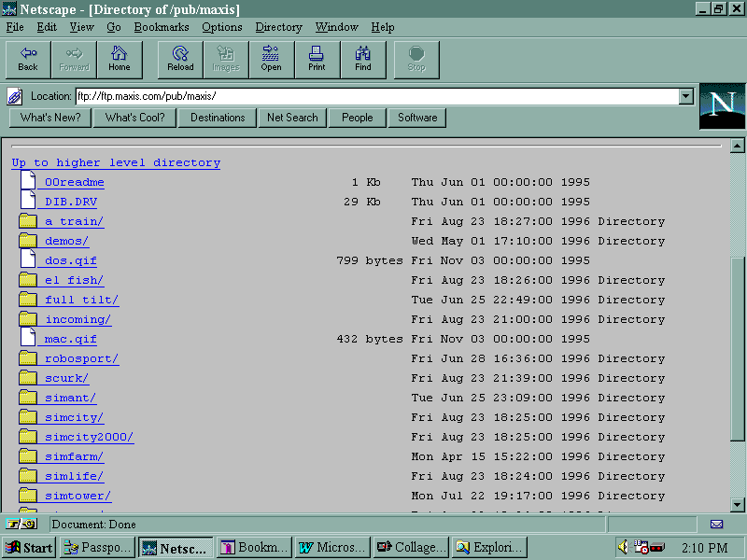Expand the Location URL dropdown
The image size is (747, 560).
[x=686, y=96]
